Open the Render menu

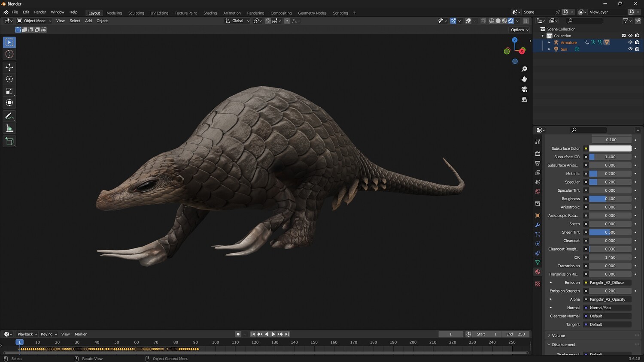click(40, 12)
